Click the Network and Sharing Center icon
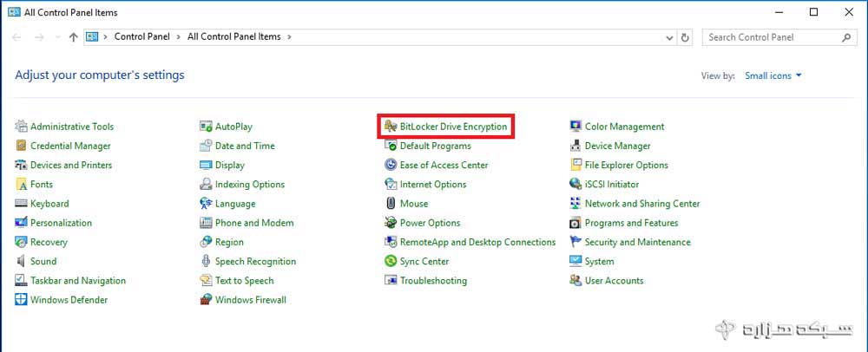This screenshot has width=868, height=352. pyautogui.click(x=575, y=204)
